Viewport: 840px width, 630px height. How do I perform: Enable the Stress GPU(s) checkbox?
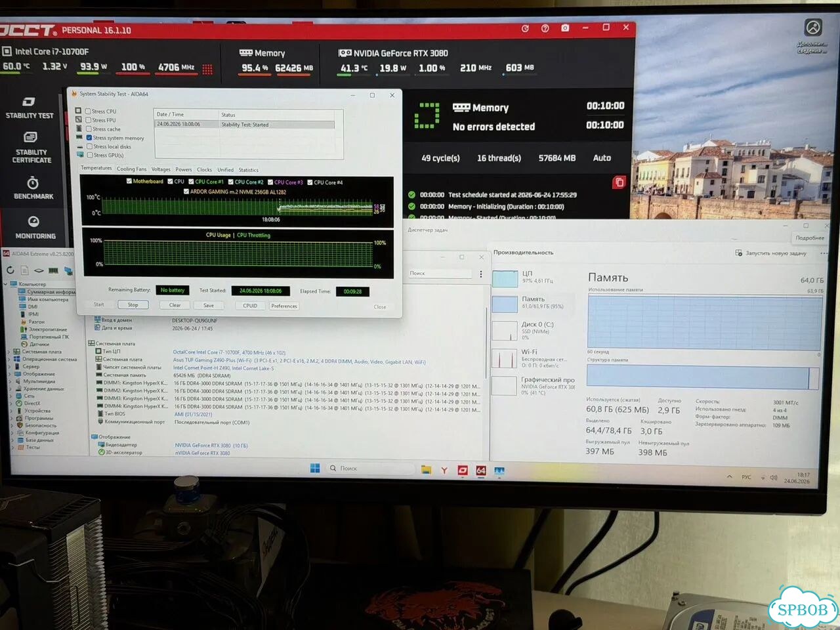[90, 156]
